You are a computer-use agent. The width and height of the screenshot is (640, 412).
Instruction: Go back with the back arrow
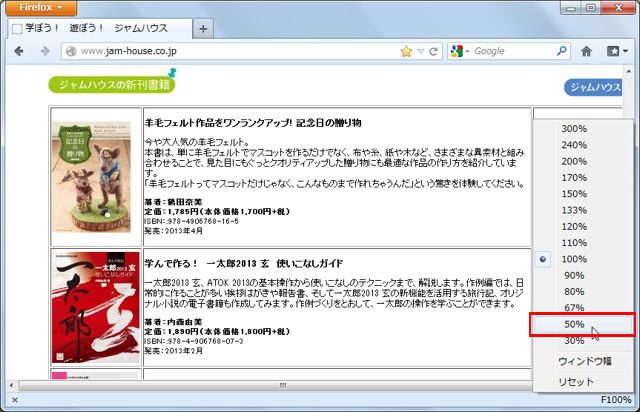pos(19,51)
